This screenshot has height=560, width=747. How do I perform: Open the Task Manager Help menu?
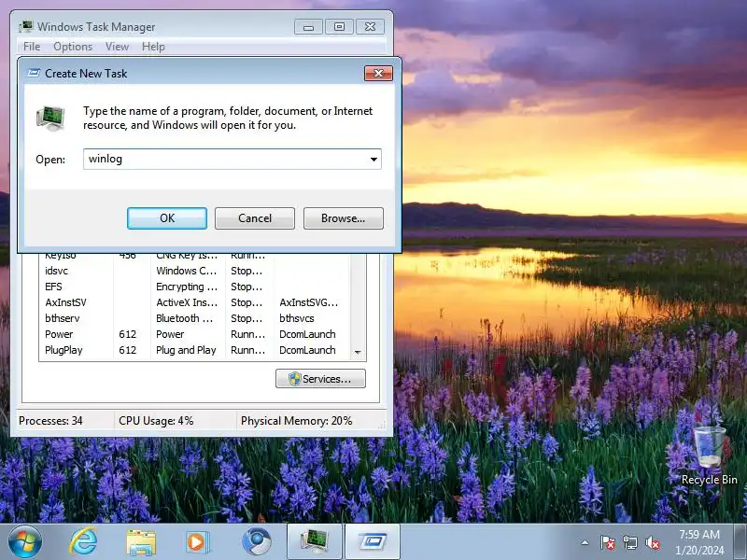point(153,47)
